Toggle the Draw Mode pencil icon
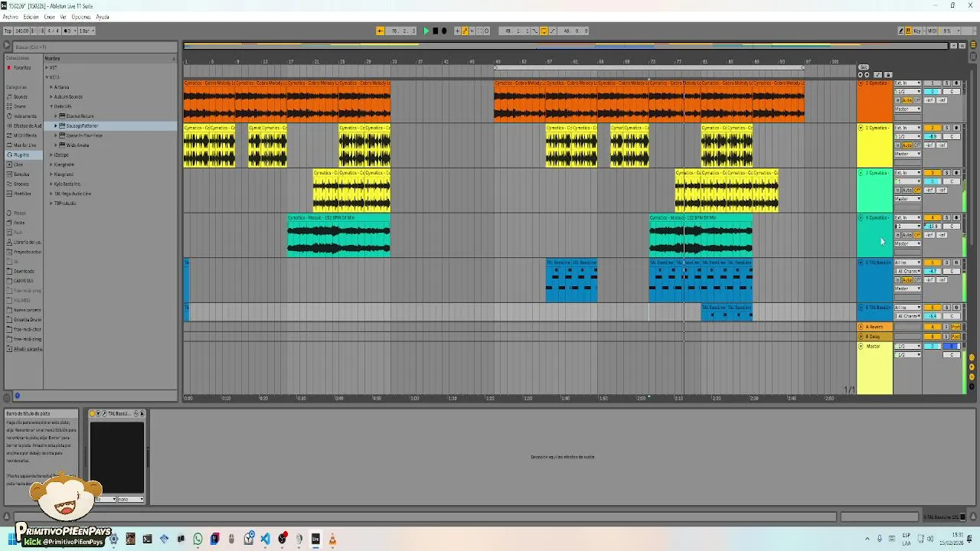This screenshot has height=551, width=980. [x=901, y=31]
